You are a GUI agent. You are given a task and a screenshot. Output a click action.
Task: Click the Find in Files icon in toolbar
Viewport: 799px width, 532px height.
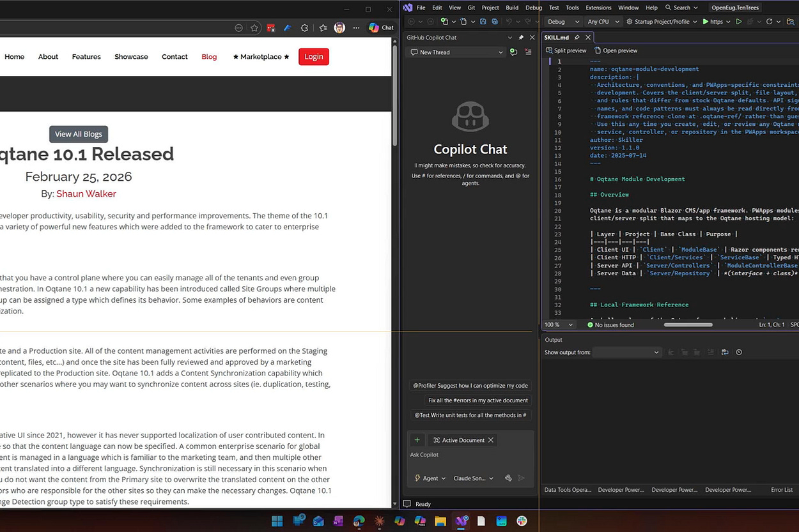point(791,22)
